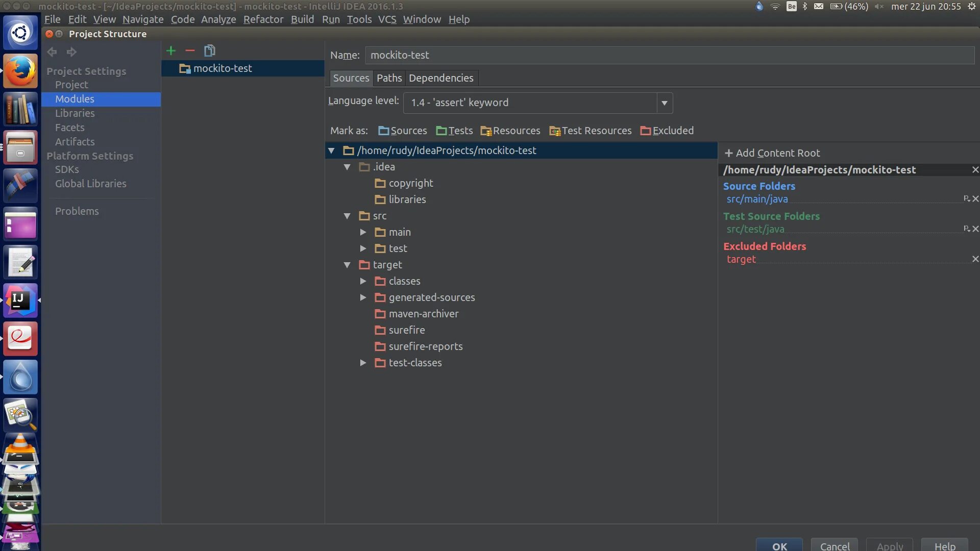Switch to the Paths tab
Image resolution: width=980 pixels, height=551 pixels.
click(x=389, y=78)
